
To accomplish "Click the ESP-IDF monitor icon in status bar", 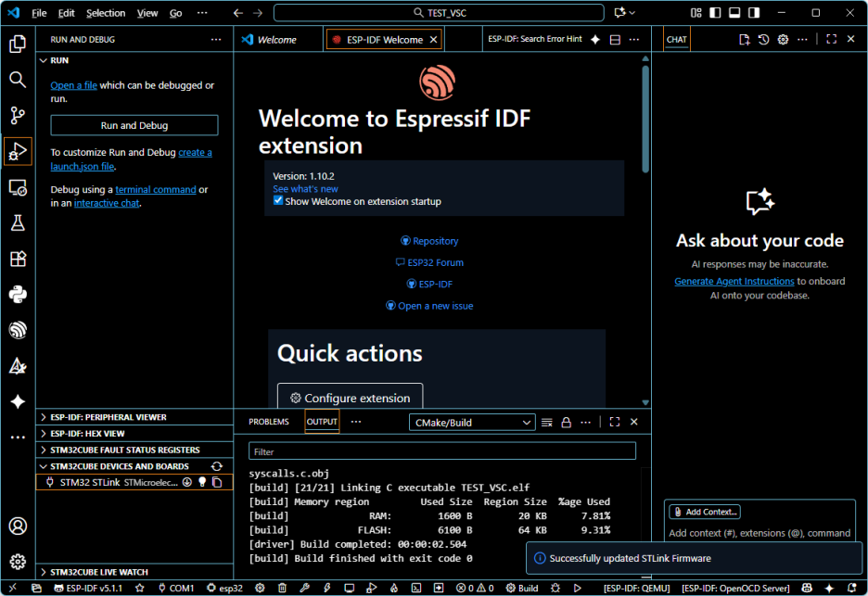I will click(350, 588).
